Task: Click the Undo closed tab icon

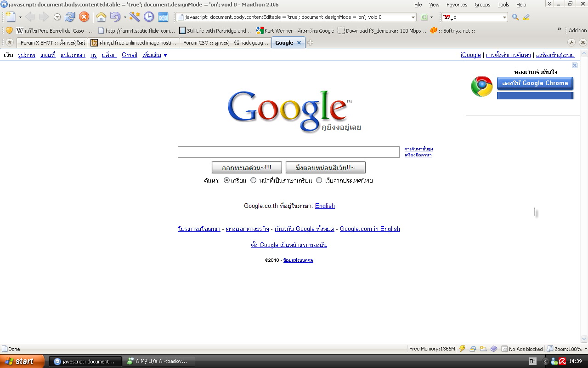Action: tap(115, 17)
